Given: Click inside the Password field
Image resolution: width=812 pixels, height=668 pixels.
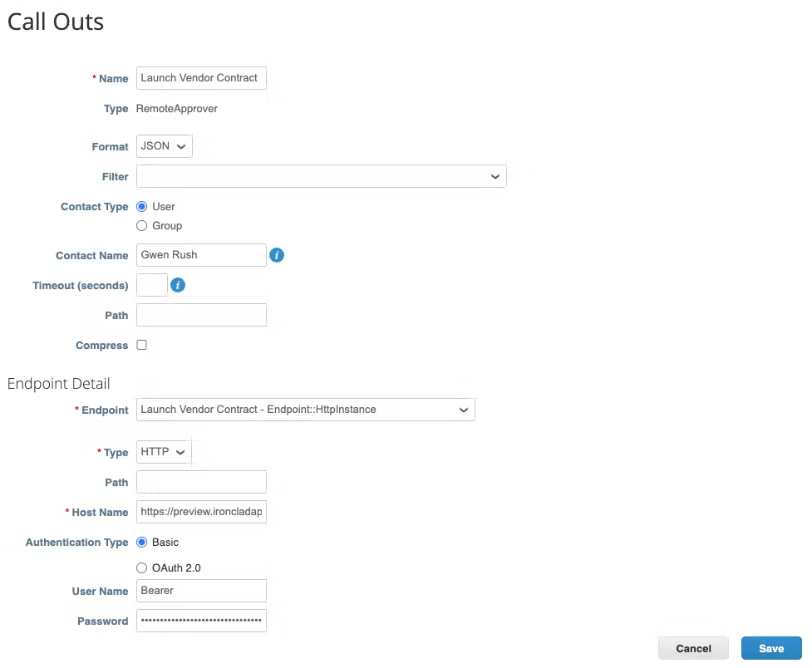Looking at the screenshot, I should coord(201,621).
